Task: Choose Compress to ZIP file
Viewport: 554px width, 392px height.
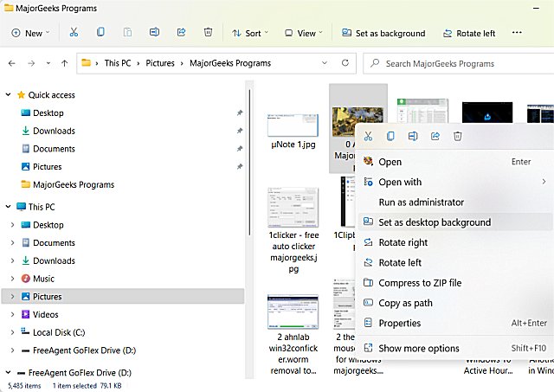Action: coord(420,283)
